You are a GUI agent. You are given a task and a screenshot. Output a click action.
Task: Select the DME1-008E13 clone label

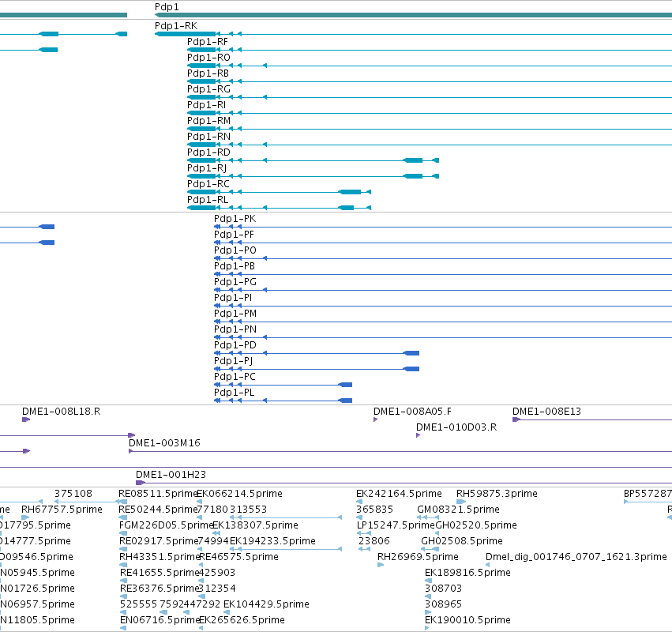[547, 412]
